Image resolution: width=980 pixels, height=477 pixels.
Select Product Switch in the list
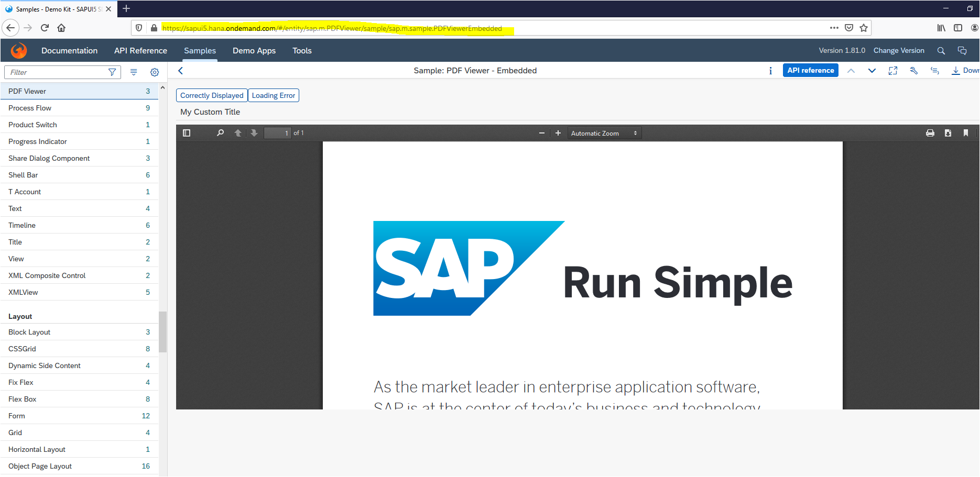click(79, 125)
